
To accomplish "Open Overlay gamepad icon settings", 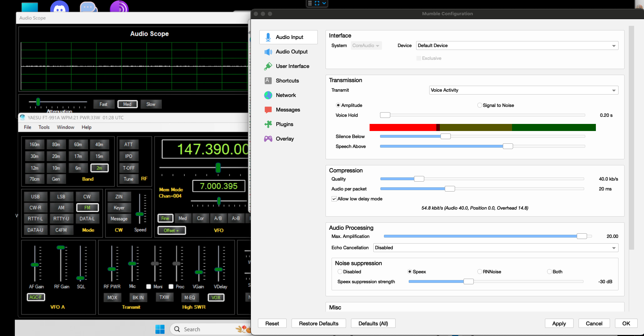I will 268,139.
